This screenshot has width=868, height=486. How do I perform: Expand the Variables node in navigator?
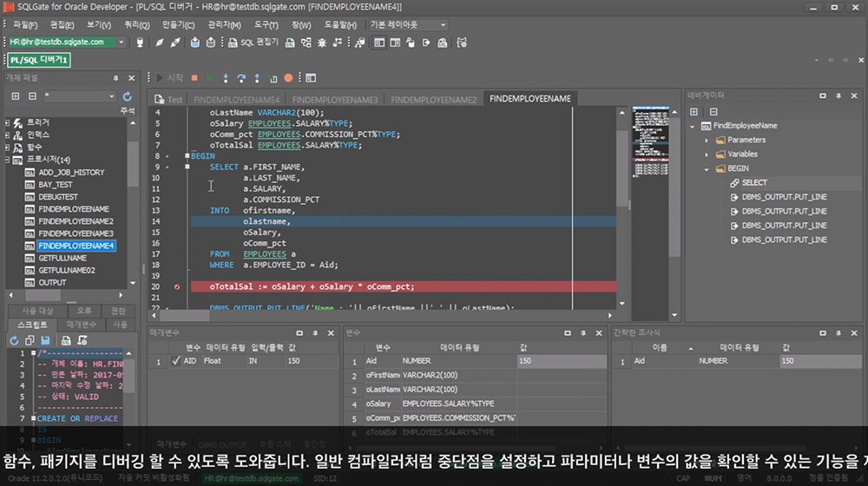[x=707, y=154]
